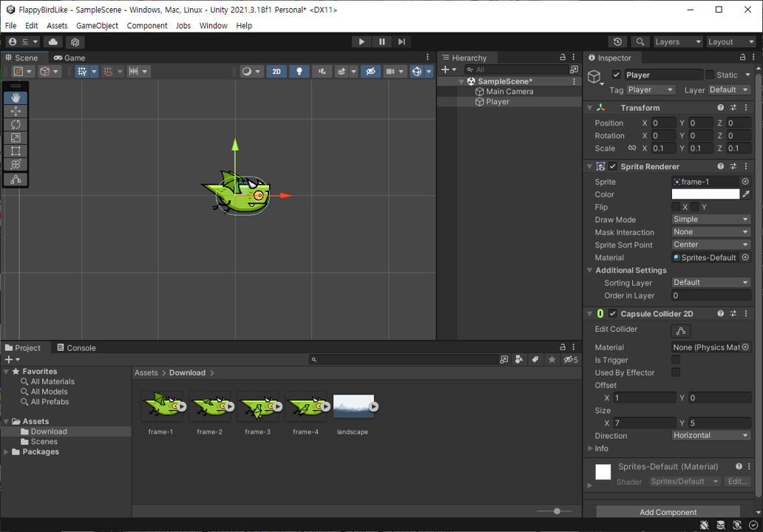
Task: Click the white Color swatch
Action: click(x=705, y=194)
